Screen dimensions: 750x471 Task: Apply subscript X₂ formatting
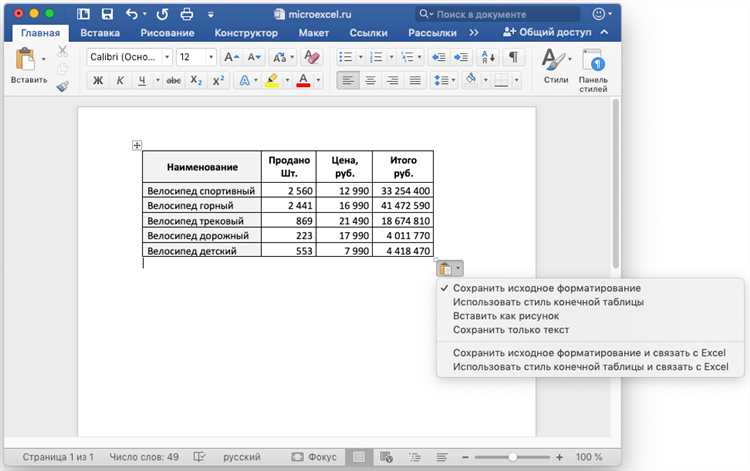196,80
